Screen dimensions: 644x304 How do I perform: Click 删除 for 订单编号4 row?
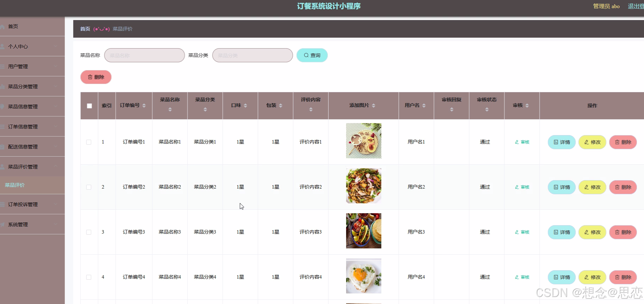tap(623, 277)
